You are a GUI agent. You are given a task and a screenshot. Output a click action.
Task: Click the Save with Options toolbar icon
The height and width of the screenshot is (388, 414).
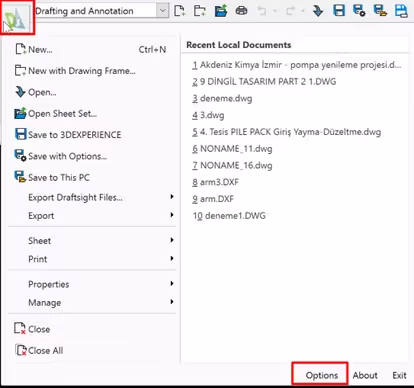pyautogui.click(x=359, y=11)
